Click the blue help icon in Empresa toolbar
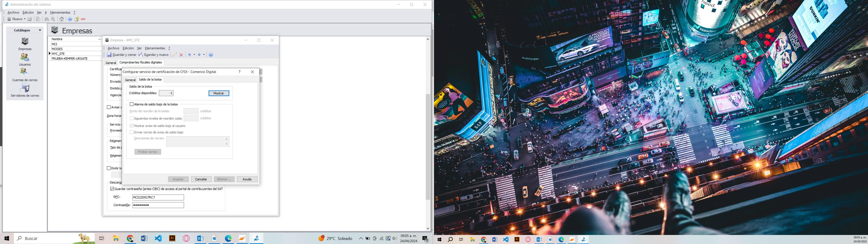The height and width of the screenshot is (244, 868). click(211, 55)
